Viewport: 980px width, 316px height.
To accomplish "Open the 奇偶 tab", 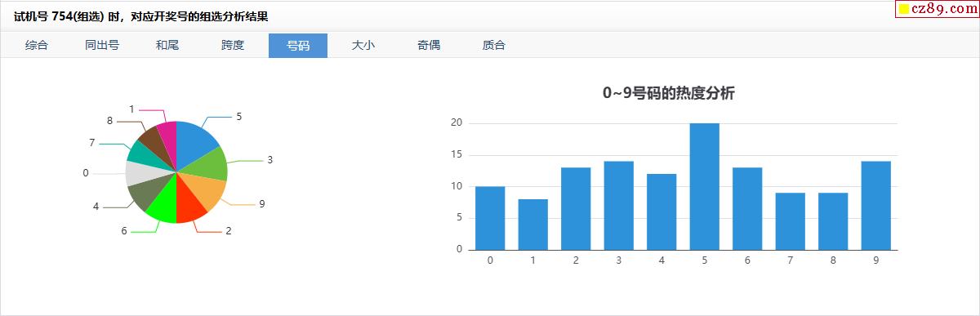I will tap(429, 46).
